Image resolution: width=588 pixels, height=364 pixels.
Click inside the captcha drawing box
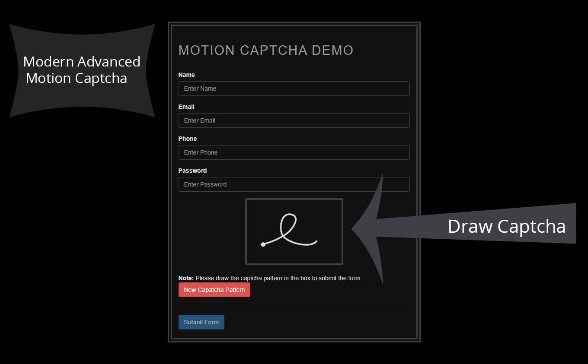click(294, 255)
